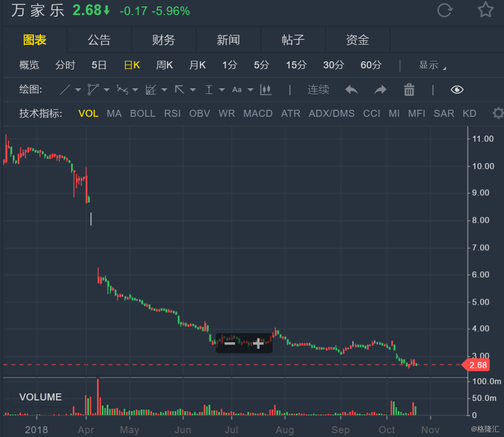Screen dimensions: 504x437
Task: Click the refresh icon at top right
Action: (445, 10)
